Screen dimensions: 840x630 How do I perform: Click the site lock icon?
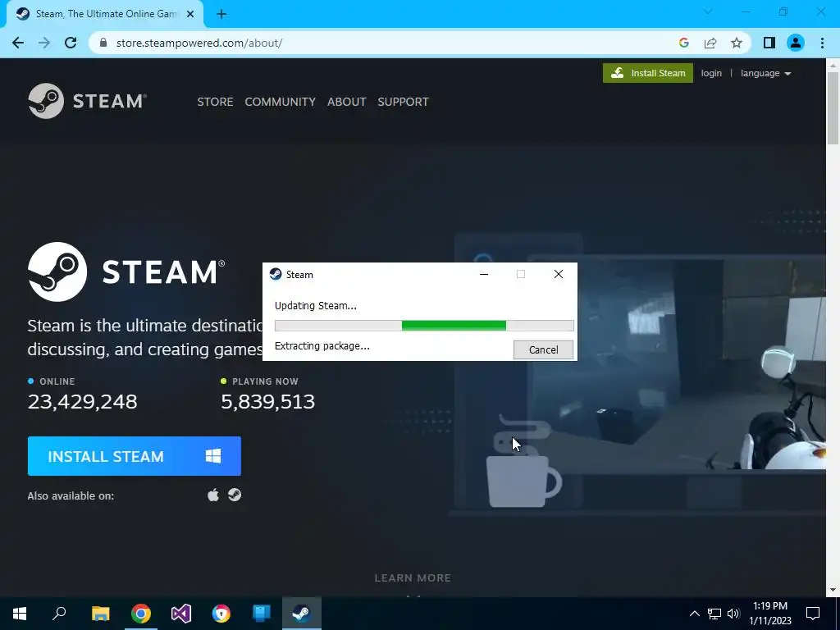click(x=103, y=43)
